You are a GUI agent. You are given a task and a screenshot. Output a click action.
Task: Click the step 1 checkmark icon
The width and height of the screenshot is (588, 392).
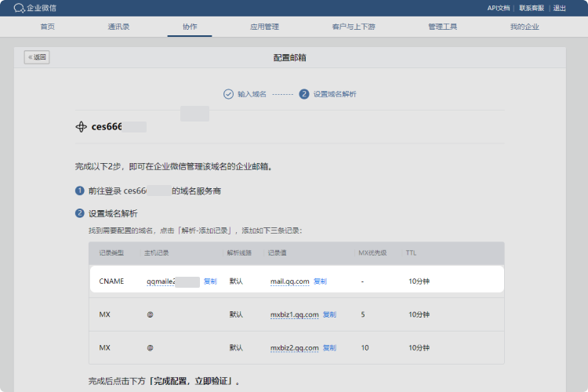point(228,93)
